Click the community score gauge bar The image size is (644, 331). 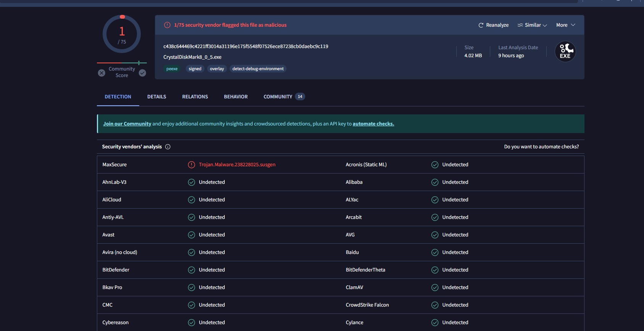tap(122, 63)
